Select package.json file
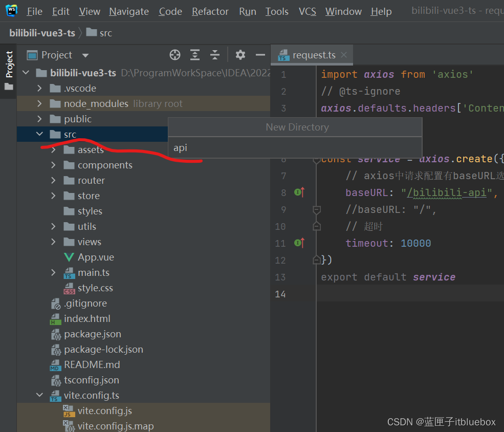 click(93, 334)
